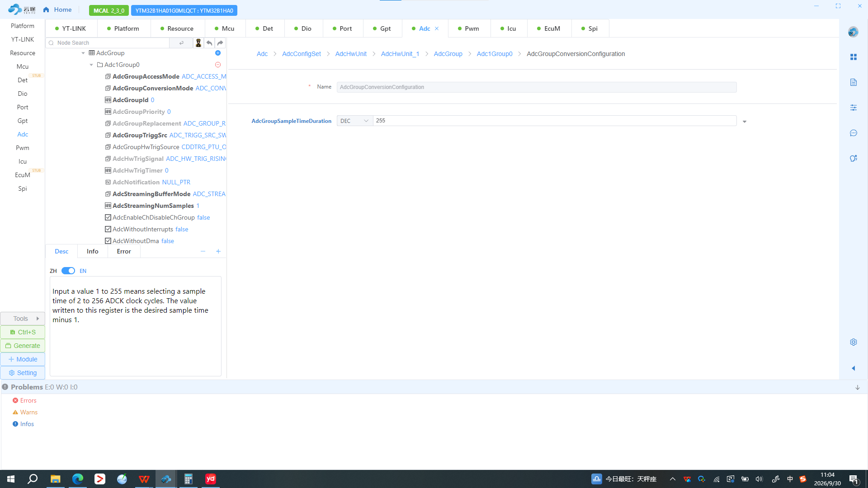Click the minus icon in Desc panel header
The width and height of the screenshot is (868, 488).
coord(203,251)
